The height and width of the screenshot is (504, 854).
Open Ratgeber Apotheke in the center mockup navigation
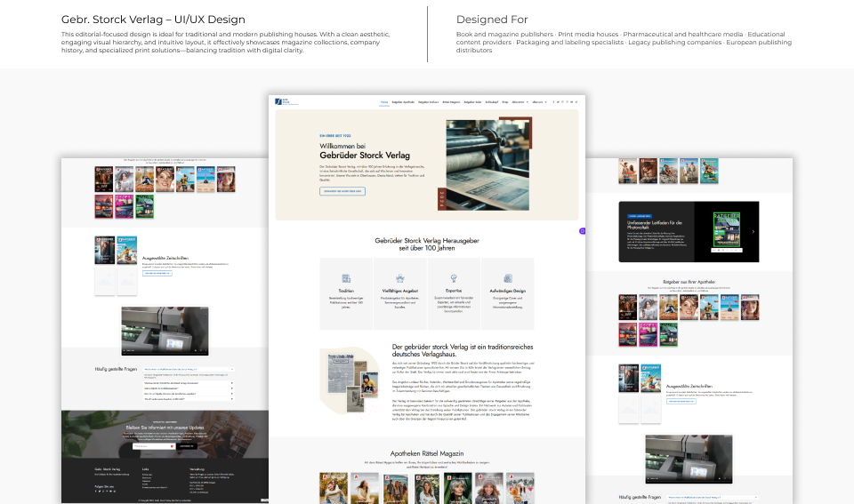[403, 102]
